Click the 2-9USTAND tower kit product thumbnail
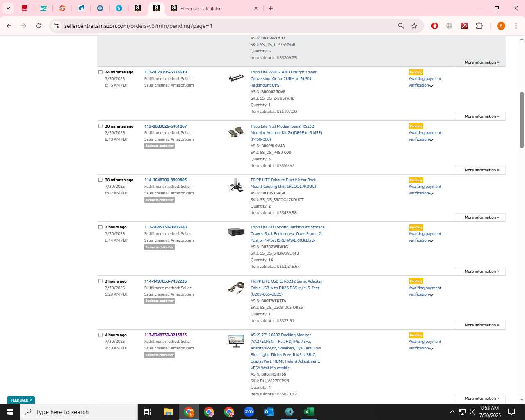Viewport: 525px width, 420px height. (236, 78)
